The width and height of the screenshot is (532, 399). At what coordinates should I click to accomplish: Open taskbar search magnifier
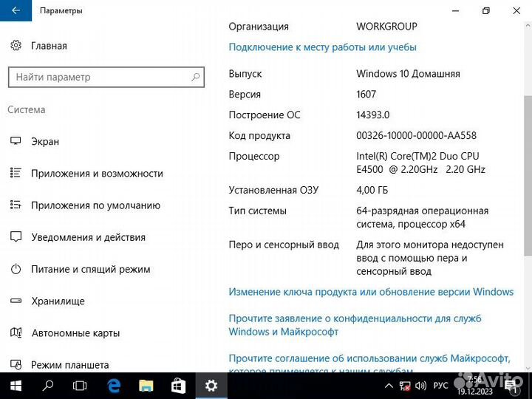click(47, 386)
